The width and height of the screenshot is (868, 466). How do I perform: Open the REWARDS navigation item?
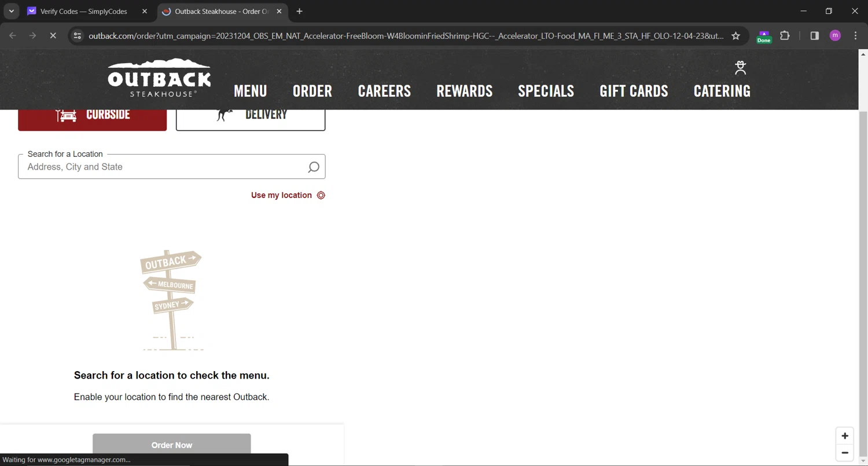pyautogui.click(x=465, y=91)
